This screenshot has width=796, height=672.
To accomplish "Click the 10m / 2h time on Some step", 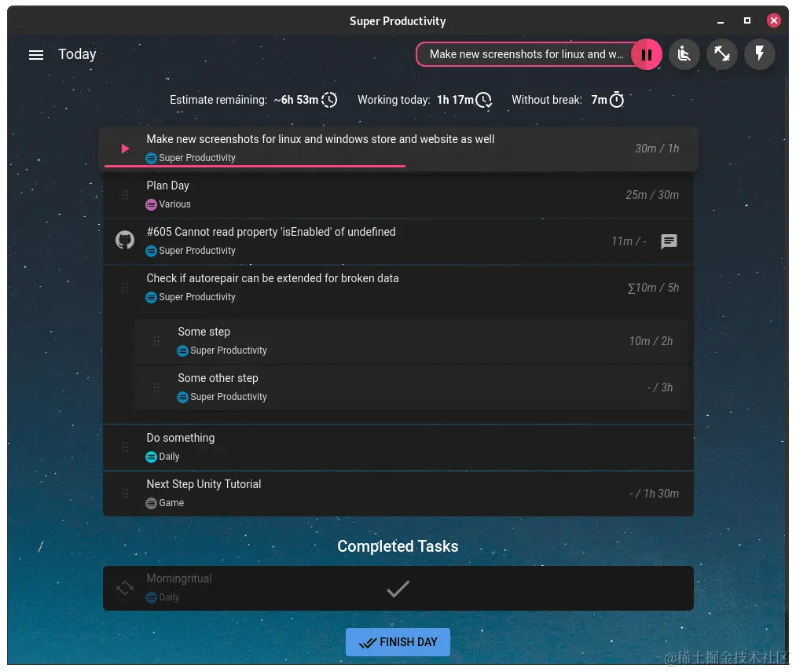I will coord(651,341).
